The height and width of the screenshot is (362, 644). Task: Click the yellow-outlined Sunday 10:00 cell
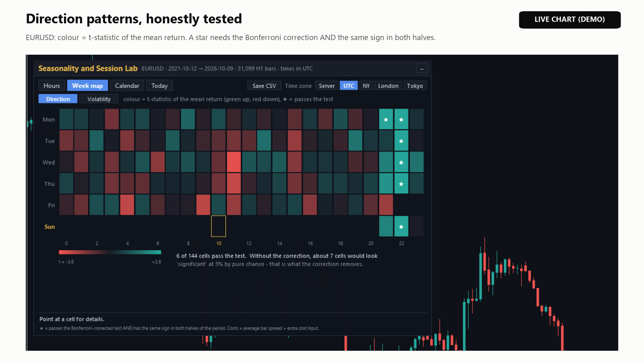click(219, 226)
